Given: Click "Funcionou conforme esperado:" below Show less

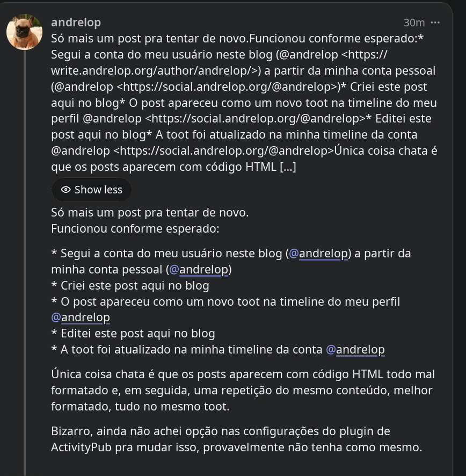Looking at the screenshot, I should (135, 228).
